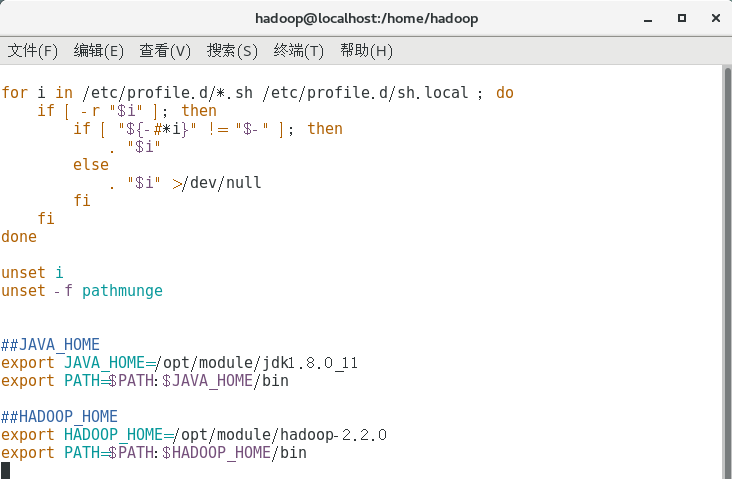The image size is (732, 479).
Task: Minimize the terminal window
Action: coord(648,19)
